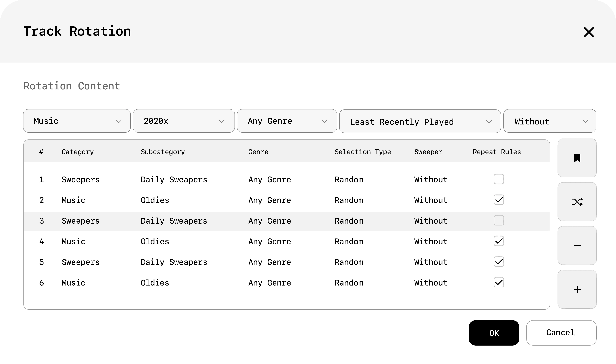Screen dimensions: 616x364
Task: Uncheck Repeat Rules for row 6
Action: (499, 282)
